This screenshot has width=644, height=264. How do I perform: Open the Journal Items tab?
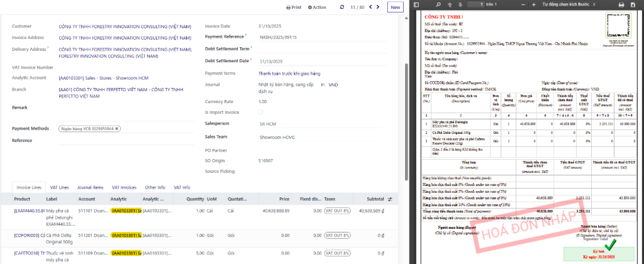[x=90, y=187]
